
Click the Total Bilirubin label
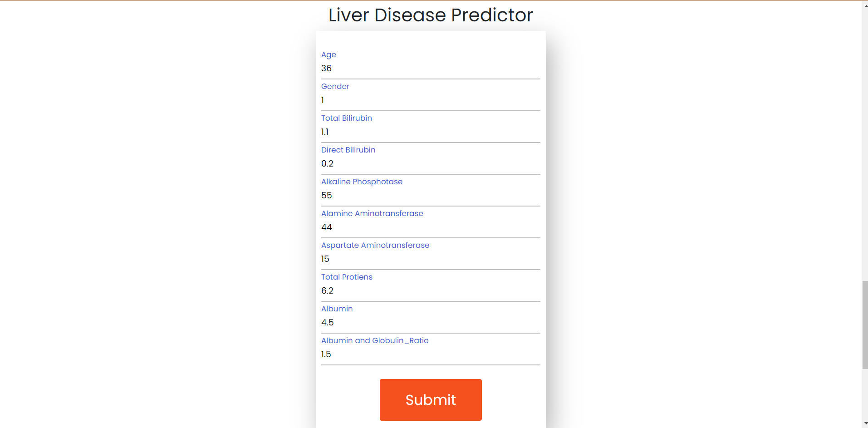(x=346, y=118)
